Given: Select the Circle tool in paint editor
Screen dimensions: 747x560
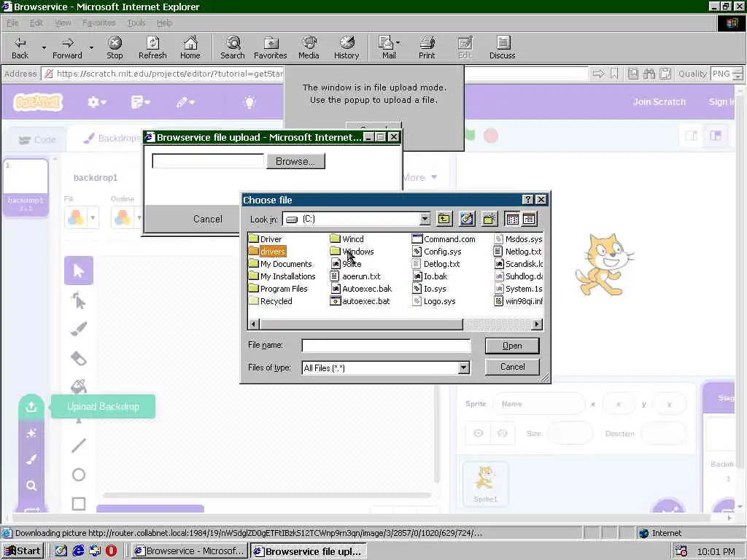Looking at the screenshot, I should click(79, 475).
